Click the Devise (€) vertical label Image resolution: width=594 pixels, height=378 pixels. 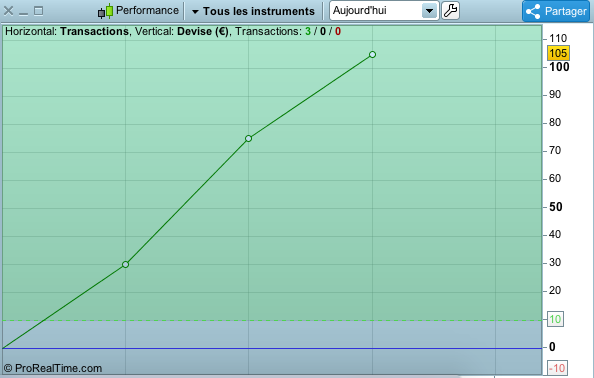point(203,31)
